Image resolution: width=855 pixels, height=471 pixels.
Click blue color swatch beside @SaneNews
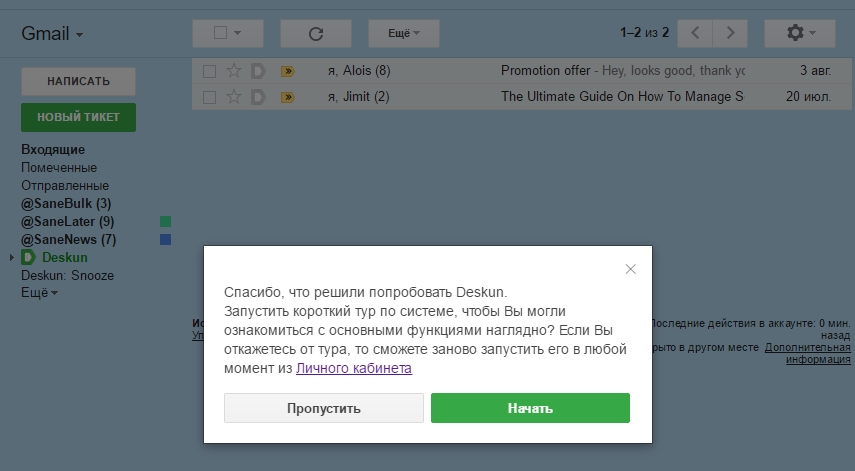[166, 239]
